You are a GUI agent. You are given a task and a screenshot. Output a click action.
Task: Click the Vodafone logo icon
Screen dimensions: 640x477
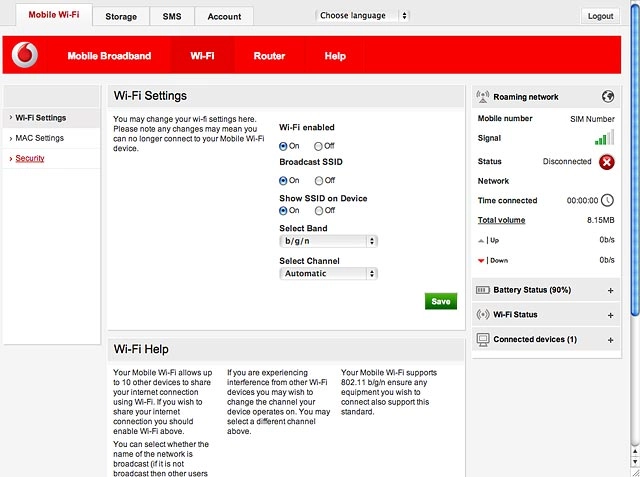point(25,55)
